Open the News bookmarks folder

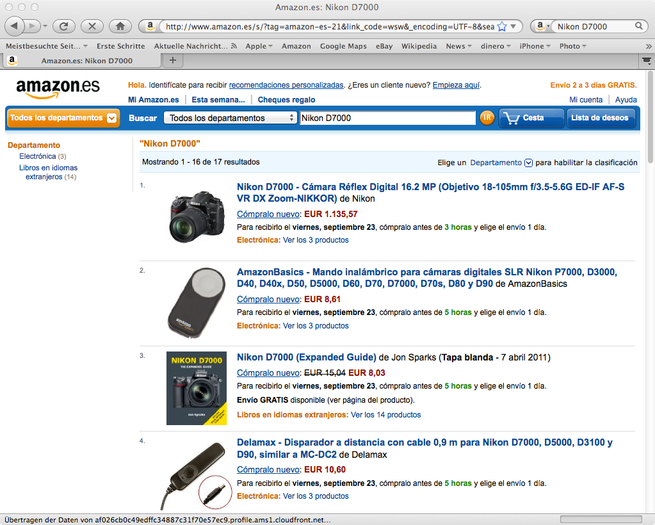(x=458, y=46)
